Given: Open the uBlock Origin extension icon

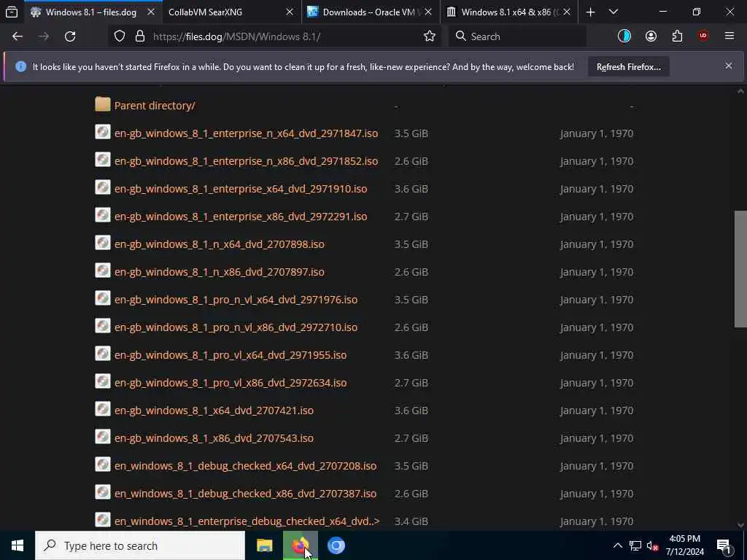Looking at the screenshot, I should pos(703,36).
